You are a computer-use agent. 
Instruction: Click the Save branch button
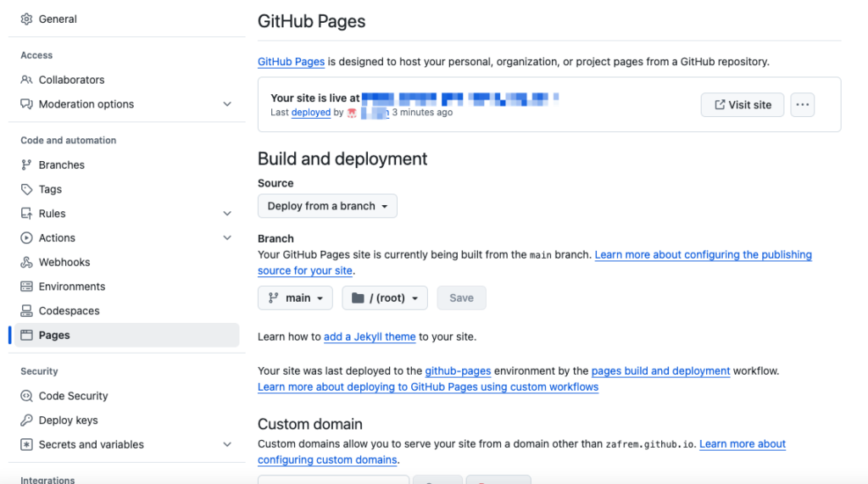pyautogui.click(x=461, y=298)
